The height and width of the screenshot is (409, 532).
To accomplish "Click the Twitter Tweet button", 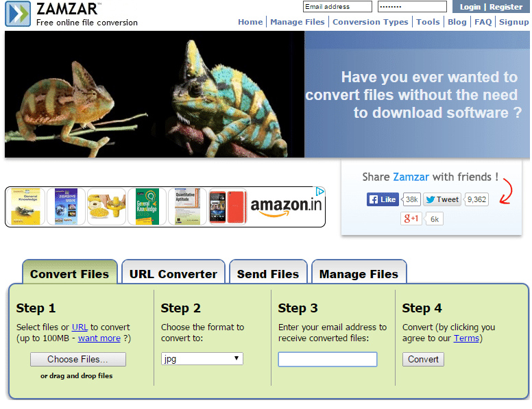I will pos(442,199).
